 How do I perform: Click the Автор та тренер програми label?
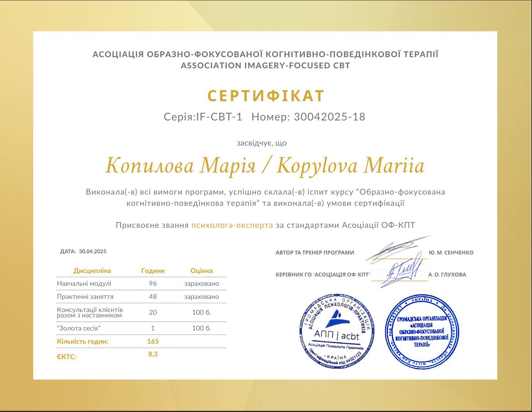click(314, 253)
